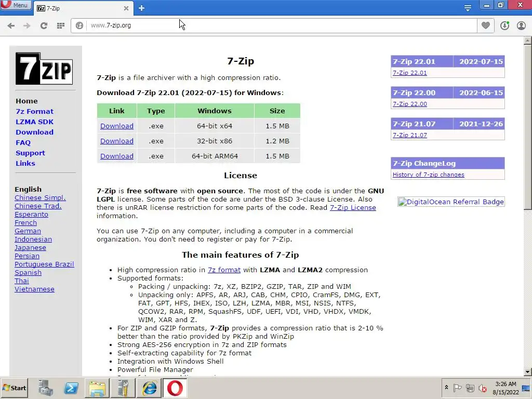532x399 pixels.
Task: Open the 7z format link
Action: (224, 270)
